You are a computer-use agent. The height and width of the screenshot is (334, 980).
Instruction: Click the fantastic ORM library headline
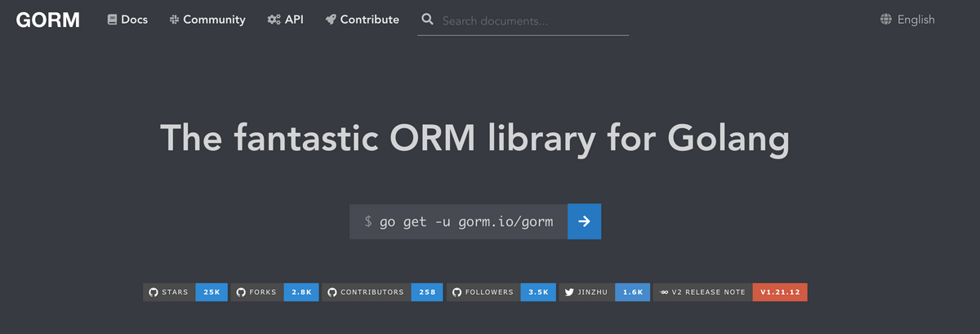point(475,138)
